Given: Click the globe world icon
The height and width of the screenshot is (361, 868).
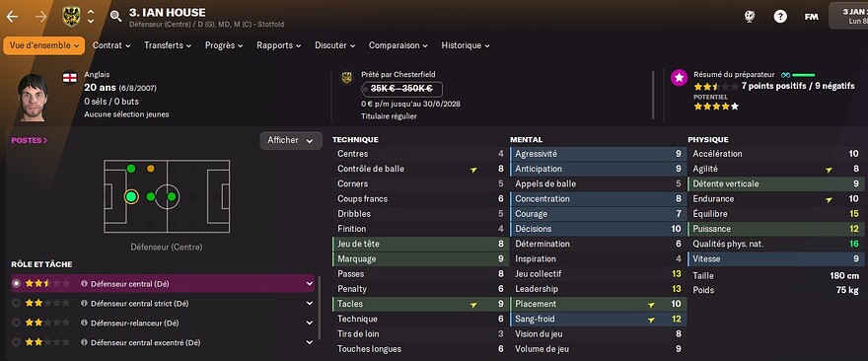Looking at the screenshot, I should 750,17.
